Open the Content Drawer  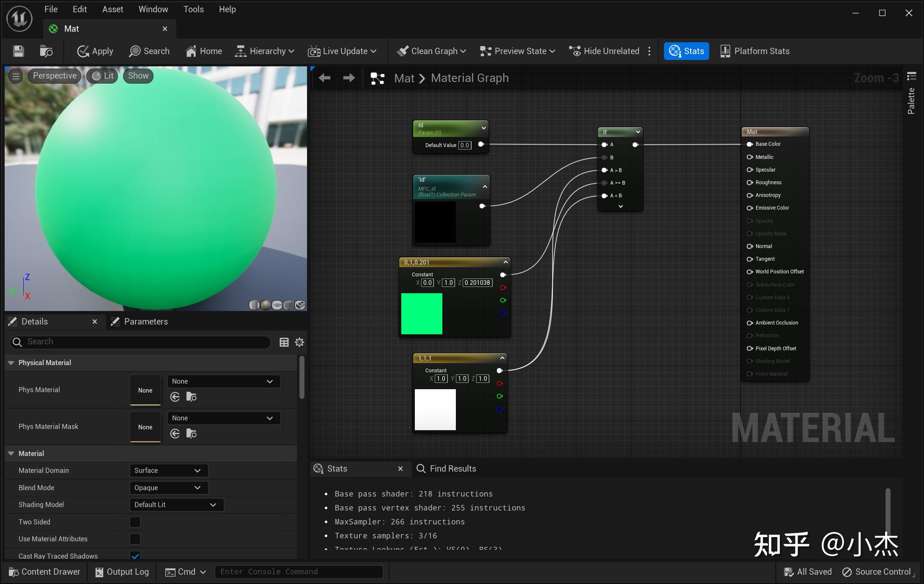(44, 572)
